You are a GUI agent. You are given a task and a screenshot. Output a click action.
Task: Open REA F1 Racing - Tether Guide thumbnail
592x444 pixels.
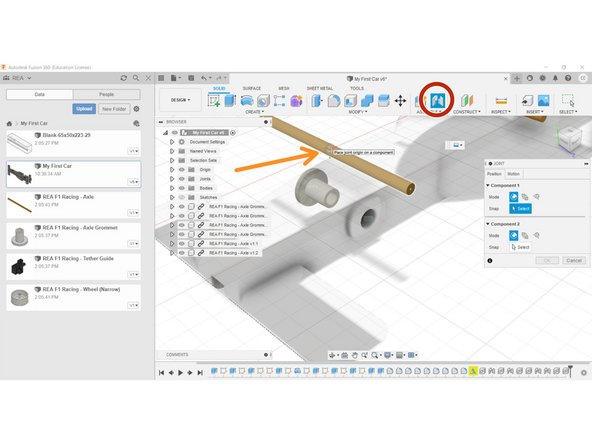tap(18, 267)
